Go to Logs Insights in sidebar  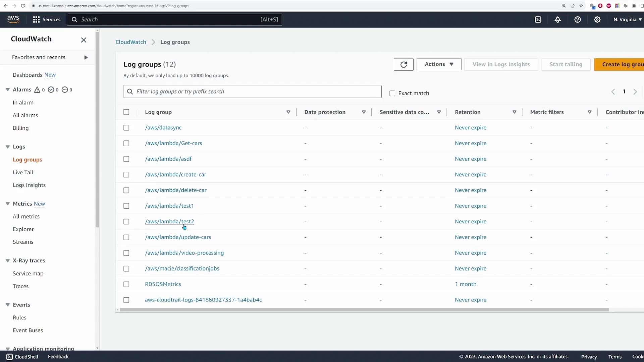click(x=29, y=185)
